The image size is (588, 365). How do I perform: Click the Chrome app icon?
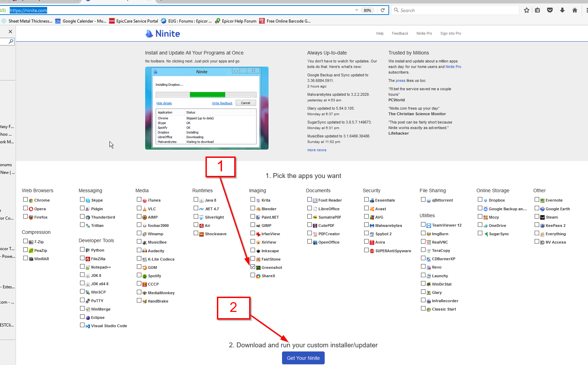[31, 201]
